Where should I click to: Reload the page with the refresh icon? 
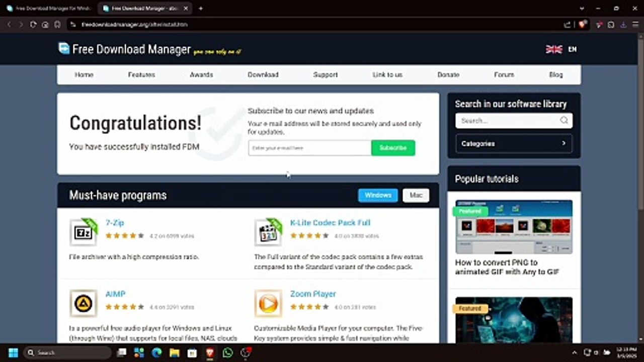[x=33, y=24]
